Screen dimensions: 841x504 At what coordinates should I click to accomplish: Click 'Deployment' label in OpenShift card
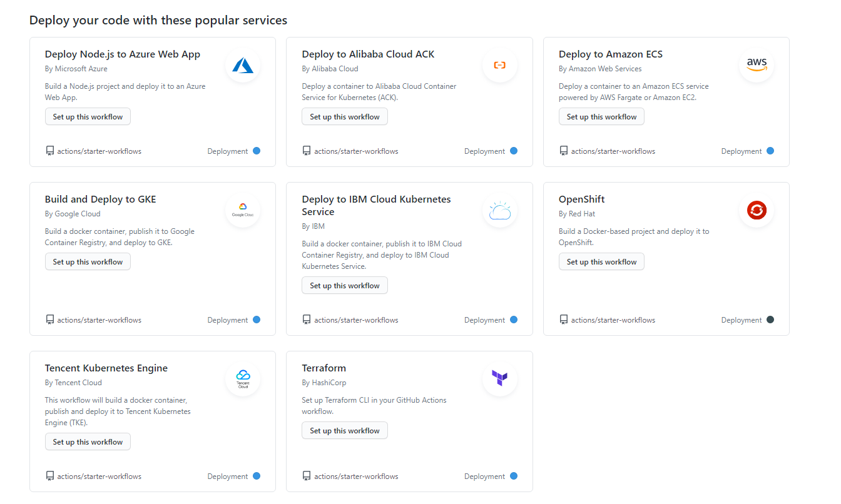coord(742,320)
